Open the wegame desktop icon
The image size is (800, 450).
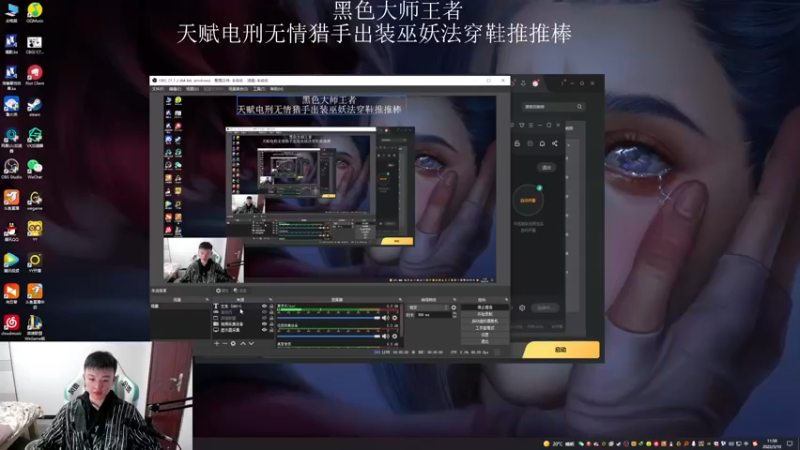click(x=35, y=201)
